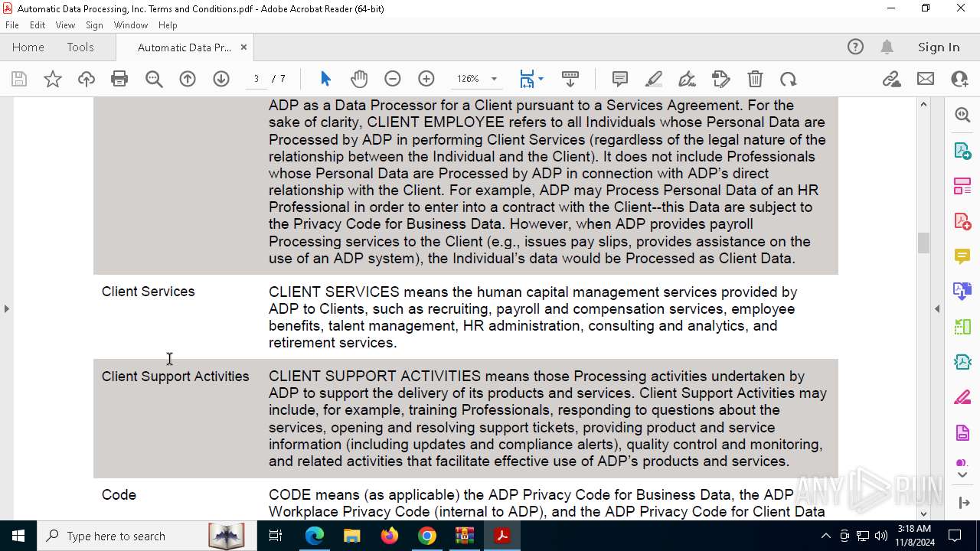Expand more tools chevron in right pane
This screenshot has height=551, width=980.
[x=962, y=475]
